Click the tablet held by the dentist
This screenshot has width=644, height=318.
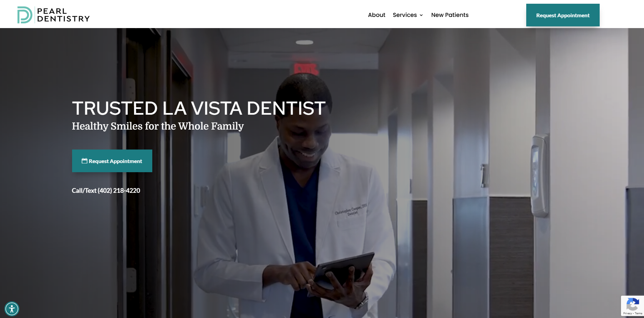pos(343,270)
